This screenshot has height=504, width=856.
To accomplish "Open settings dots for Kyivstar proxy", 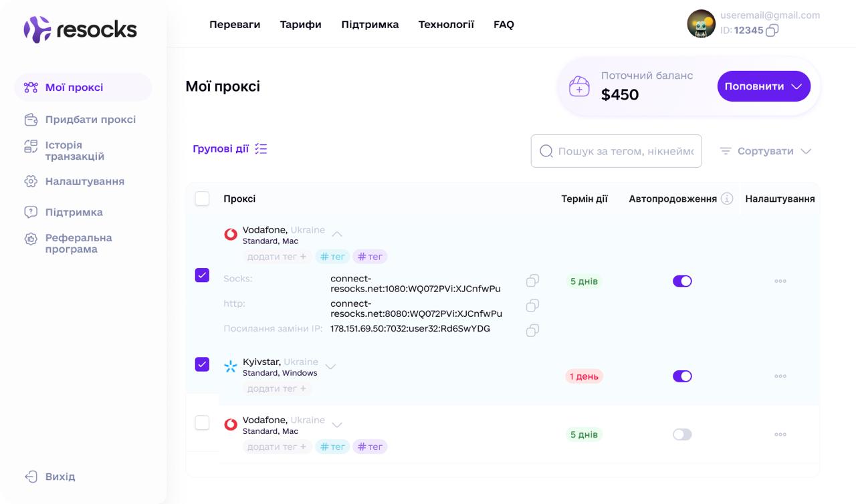I will (x=780, y=376).
